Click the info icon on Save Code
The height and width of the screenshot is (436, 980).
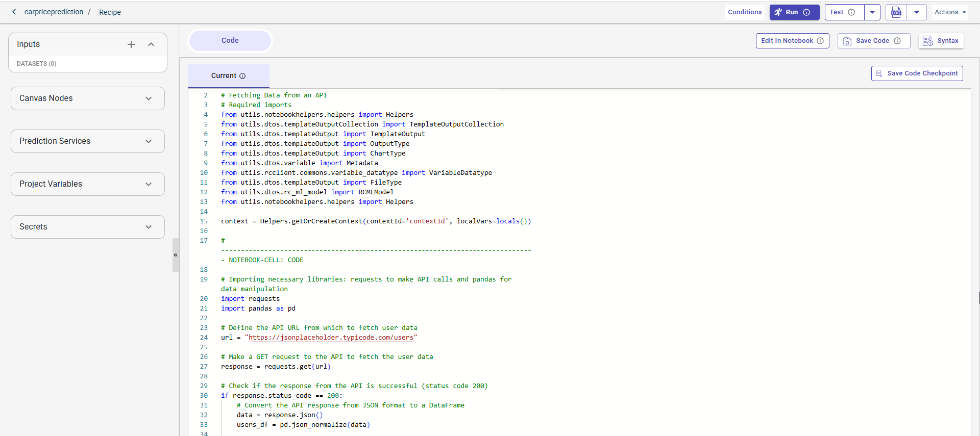pos(897,41)
